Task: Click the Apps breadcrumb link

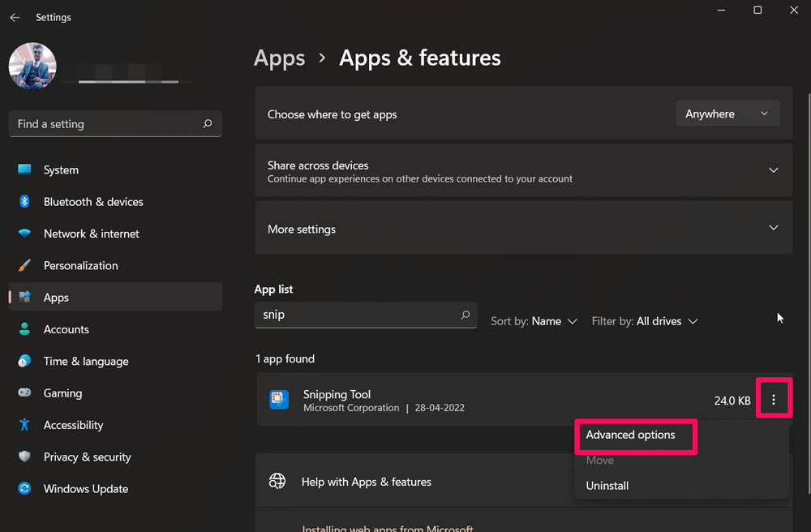Action: tap(280, 58)
